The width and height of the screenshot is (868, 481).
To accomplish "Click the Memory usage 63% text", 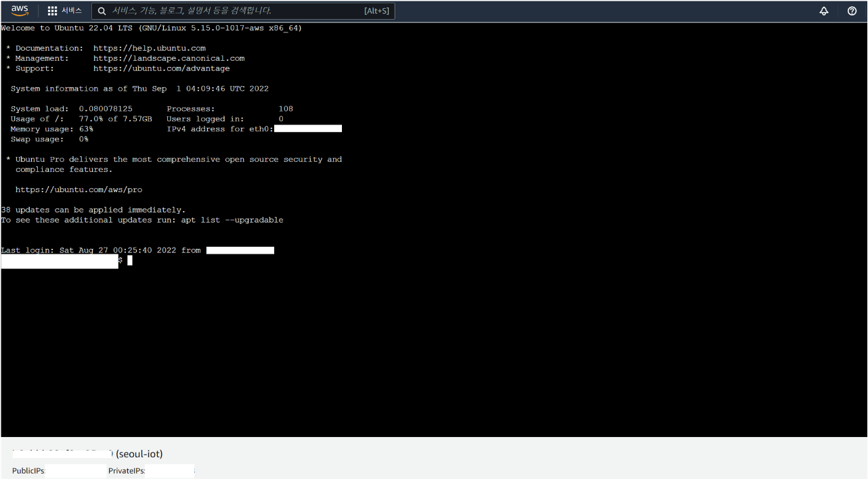I will pos(52,129).
